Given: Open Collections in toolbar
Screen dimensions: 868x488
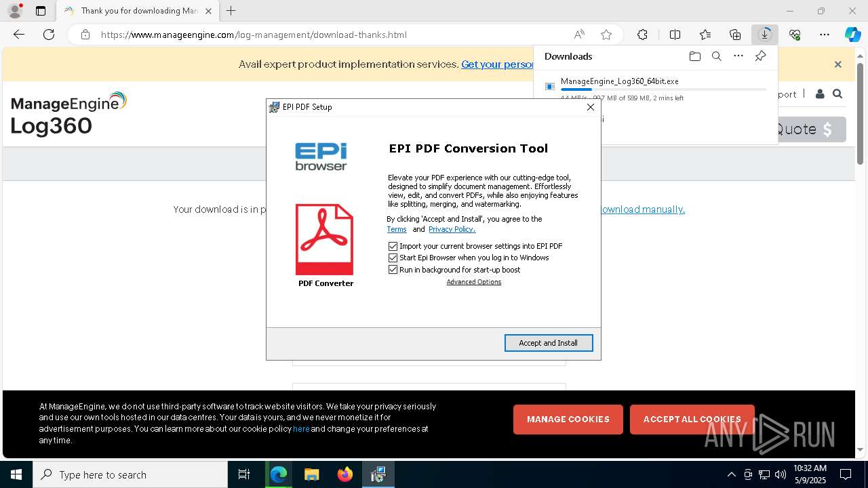Looking at the screenshot, I should (x=735, y=35).
